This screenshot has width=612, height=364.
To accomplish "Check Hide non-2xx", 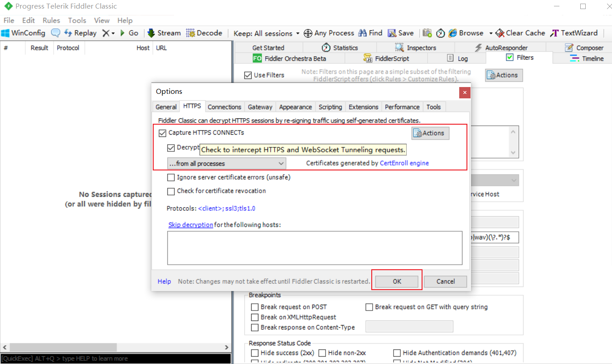I will coord(322,353).
